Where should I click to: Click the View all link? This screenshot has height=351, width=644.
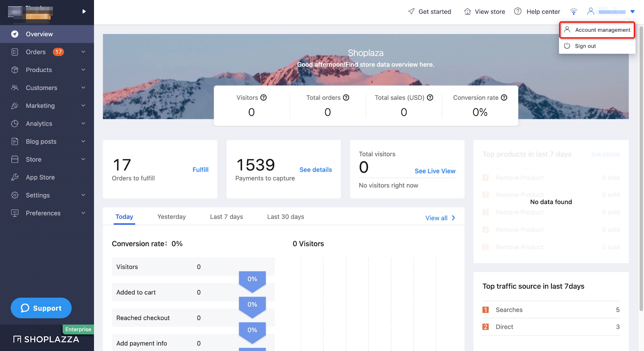point(440,218)
